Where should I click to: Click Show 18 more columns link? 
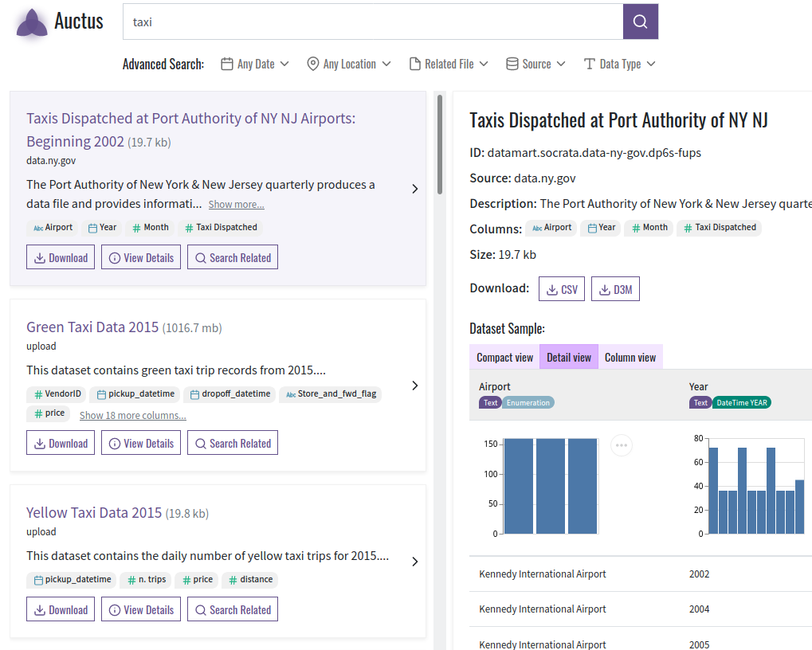[132, 415]
